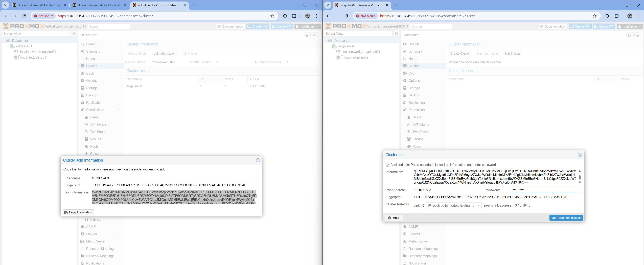
Task: Toggle the Assisted join checkbox
Action: click(387, 165)
